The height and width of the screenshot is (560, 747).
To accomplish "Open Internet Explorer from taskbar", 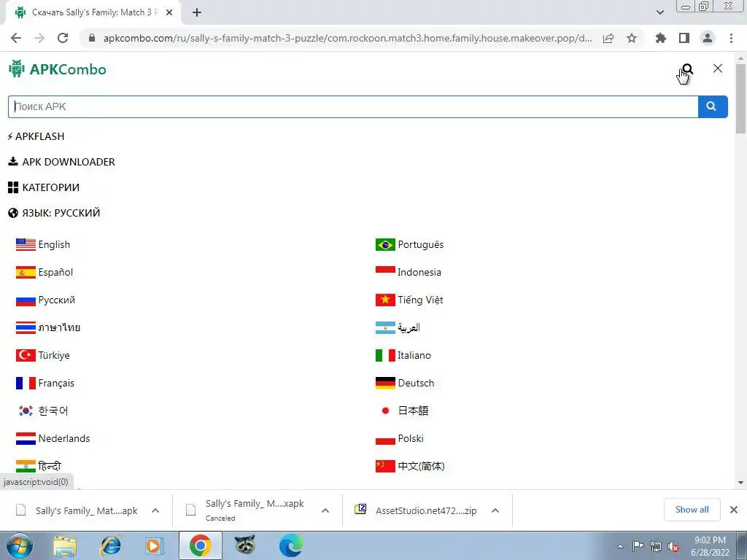I will 110,545.
